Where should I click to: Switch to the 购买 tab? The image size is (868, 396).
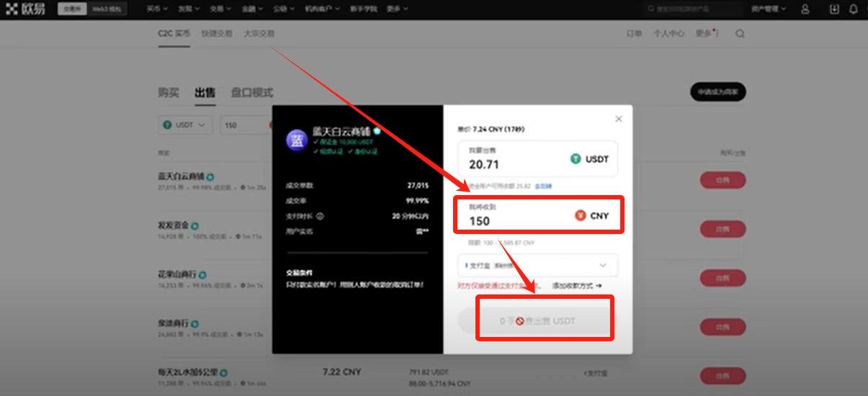pyautogui.click(x=169, y=93)
